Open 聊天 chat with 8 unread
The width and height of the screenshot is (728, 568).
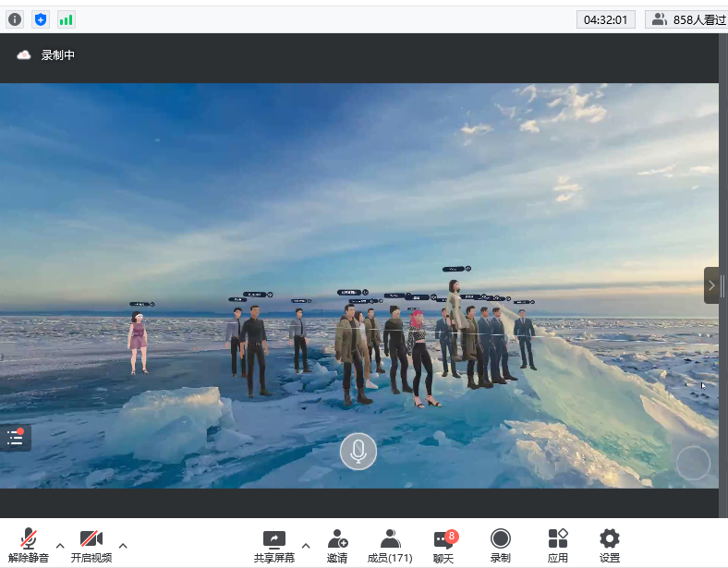click(444, 546)
